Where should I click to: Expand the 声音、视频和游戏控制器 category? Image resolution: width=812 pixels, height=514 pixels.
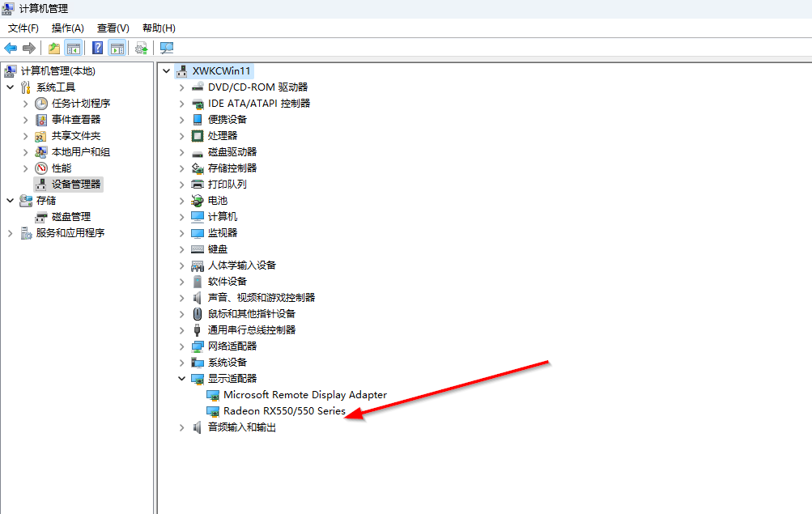click(182, 298)
